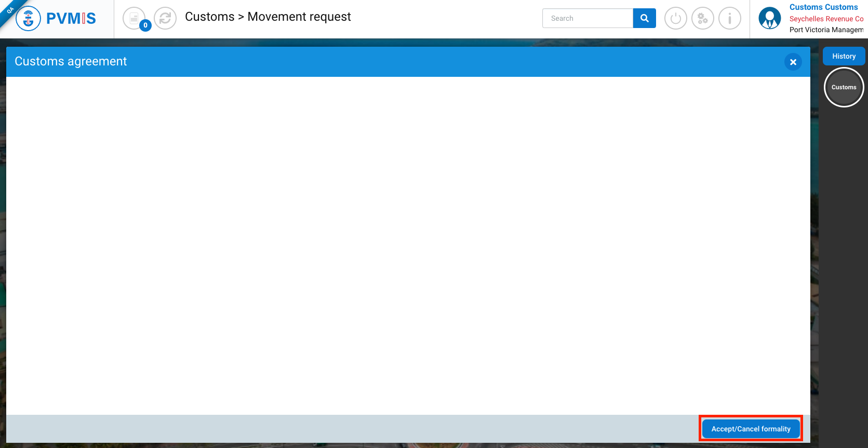The image size is (868, 448).
Task: Click the PVMIS wordmark text
Action: point(71,19)
